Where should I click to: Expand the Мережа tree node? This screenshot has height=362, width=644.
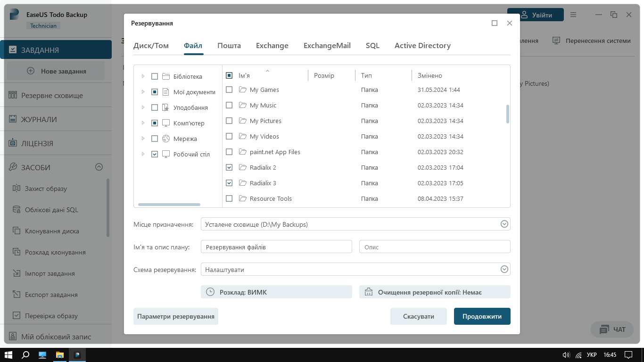click(x=143, y=139)
